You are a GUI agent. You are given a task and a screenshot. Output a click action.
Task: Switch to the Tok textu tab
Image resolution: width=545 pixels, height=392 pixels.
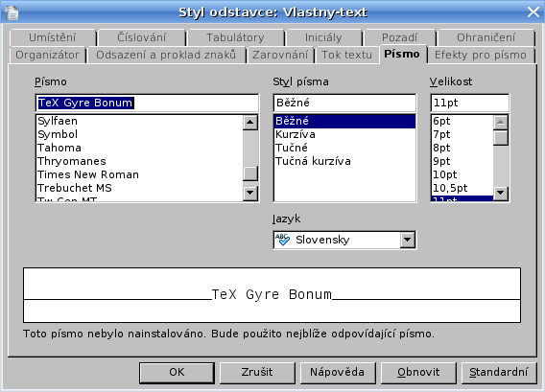346,55
